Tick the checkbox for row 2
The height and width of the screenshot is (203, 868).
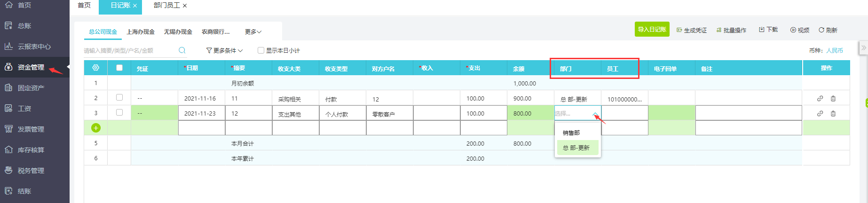point(119,97)
